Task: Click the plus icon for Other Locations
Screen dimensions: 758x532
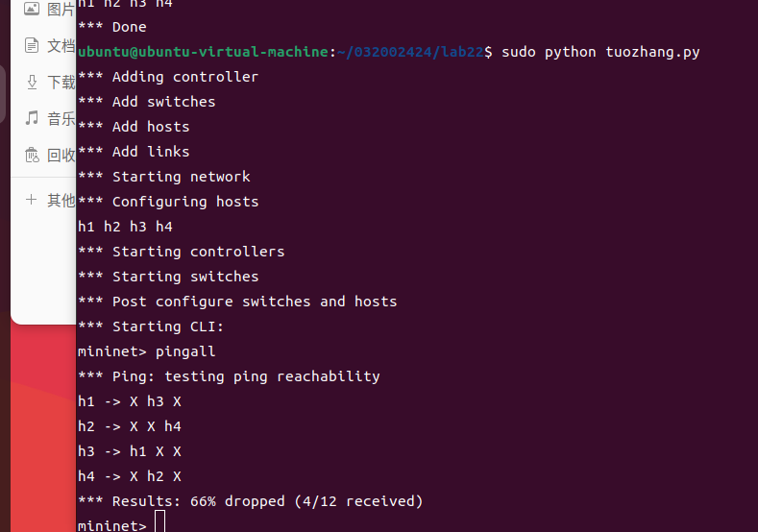Action: [31, 199]
